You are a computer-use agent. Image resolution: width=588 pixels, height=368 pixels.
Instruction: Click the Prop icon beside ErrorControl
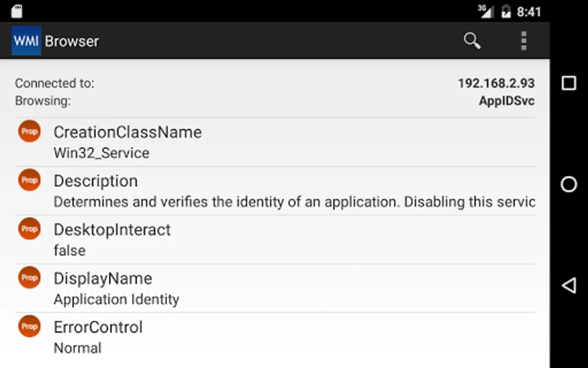29,326
